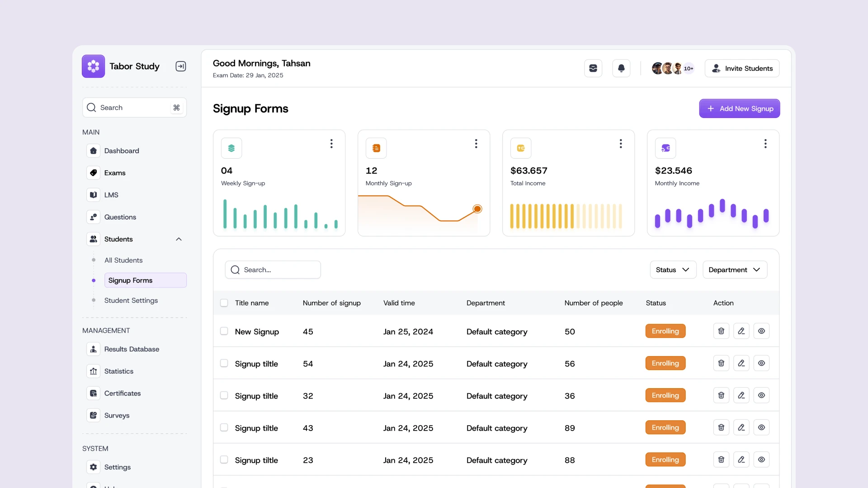Click Enrolling badge on the 36 people row
Screen dimensions: 868x488
[665, 395]
